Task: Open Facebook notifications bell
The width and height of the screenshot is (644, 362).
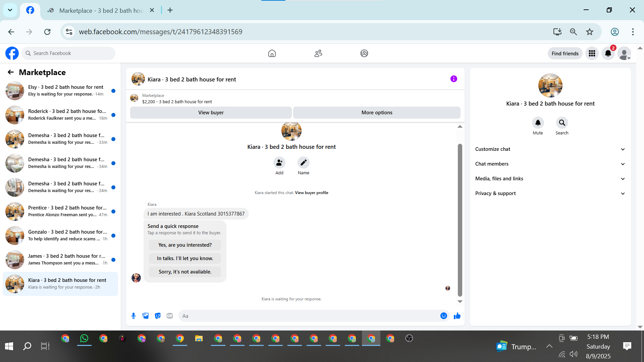Action: pos(608,53)
